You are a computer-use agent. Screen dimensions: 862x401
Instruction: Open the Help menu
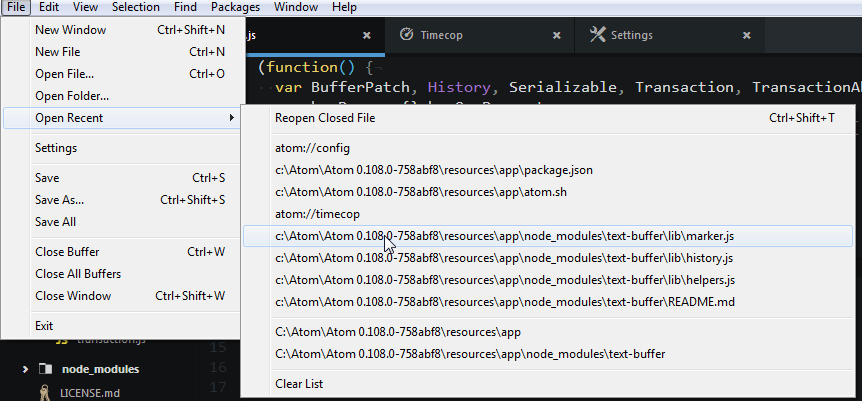point(344,7)
